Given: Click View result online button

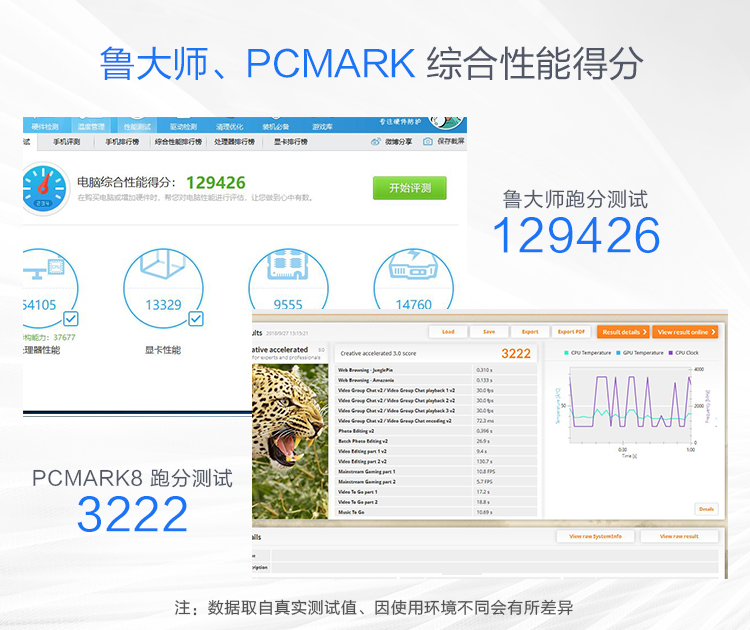Looking at the screenshot, I should [x=685, y=332].
